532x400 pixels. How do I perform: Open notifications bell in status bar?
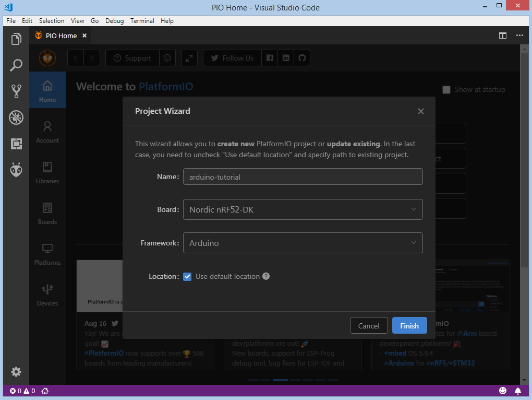tap(518, 391)
